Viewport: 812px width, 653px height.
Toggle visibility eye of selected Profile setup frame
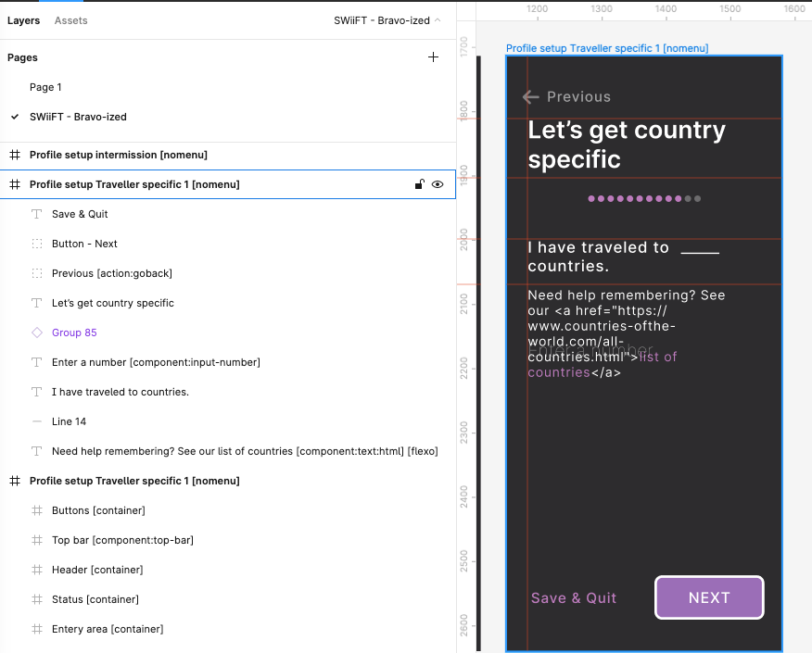click(438, 184)
